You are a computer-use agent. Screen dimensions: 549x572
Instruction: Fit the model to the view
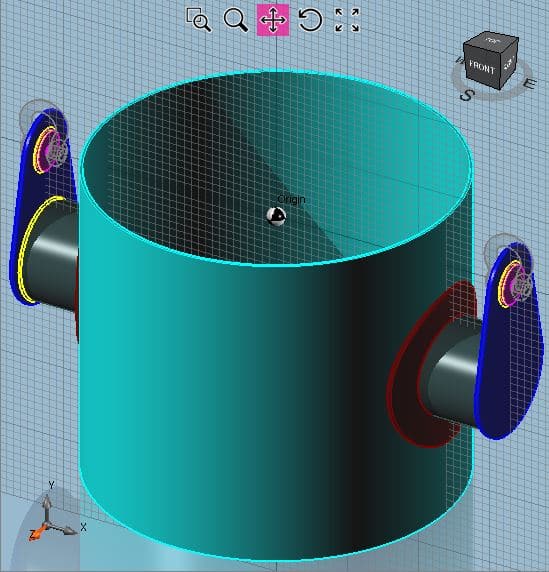347,20
